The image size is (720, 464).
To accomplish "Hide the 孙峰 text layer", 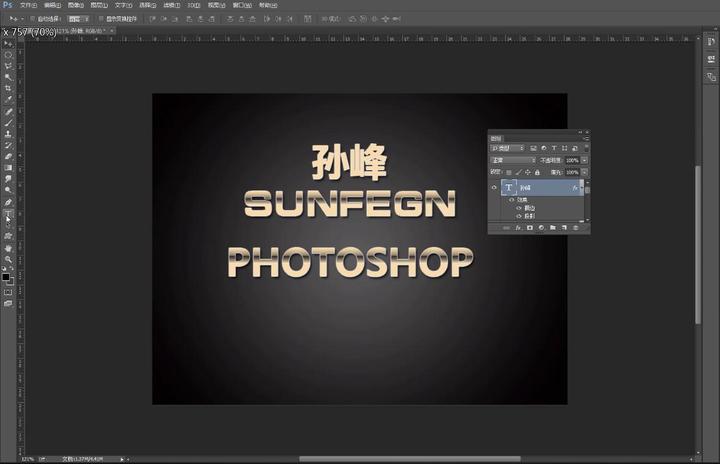I will click(494, 187).
